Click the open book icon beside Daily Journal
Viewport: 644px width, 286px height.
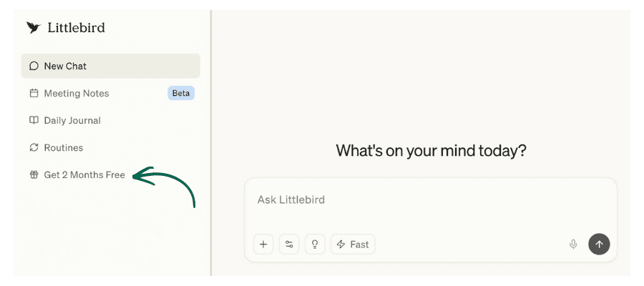coord(34,120)
